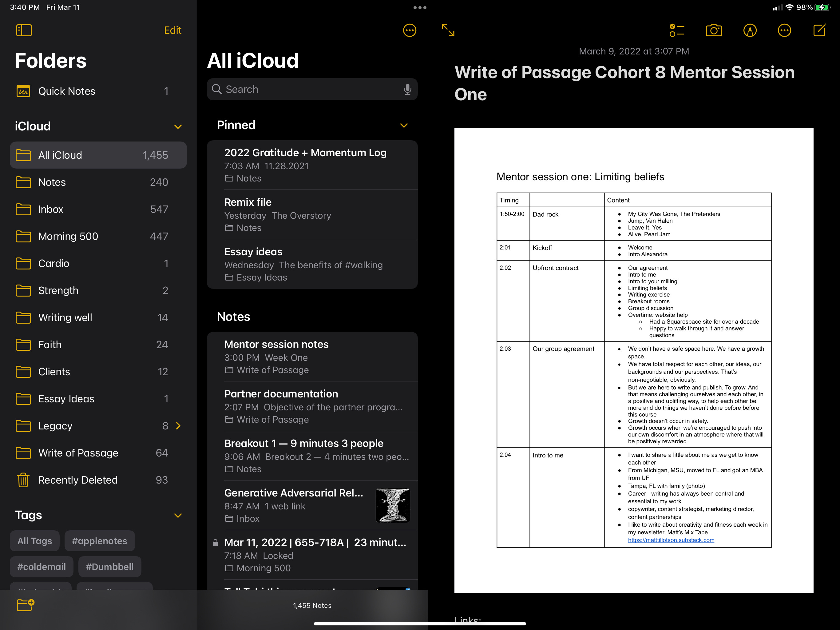
Task: Collapse the iCloud section chevron
Action: click(x=178, y=126)
